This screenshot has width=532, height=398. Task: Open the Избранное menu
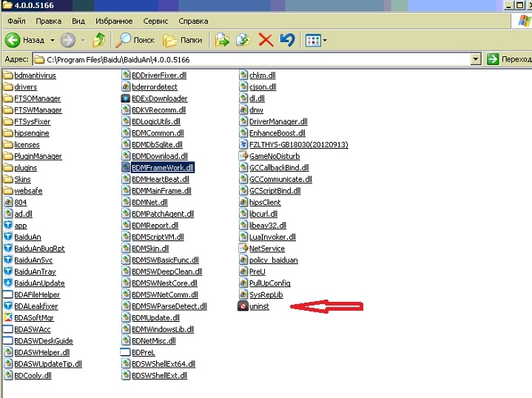(114, 21)
